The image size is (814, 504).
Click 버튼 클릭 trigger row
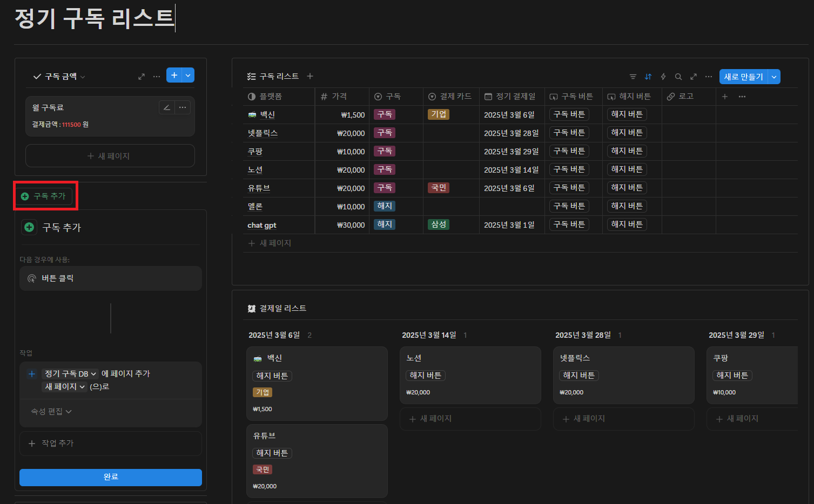pos(111,278)
